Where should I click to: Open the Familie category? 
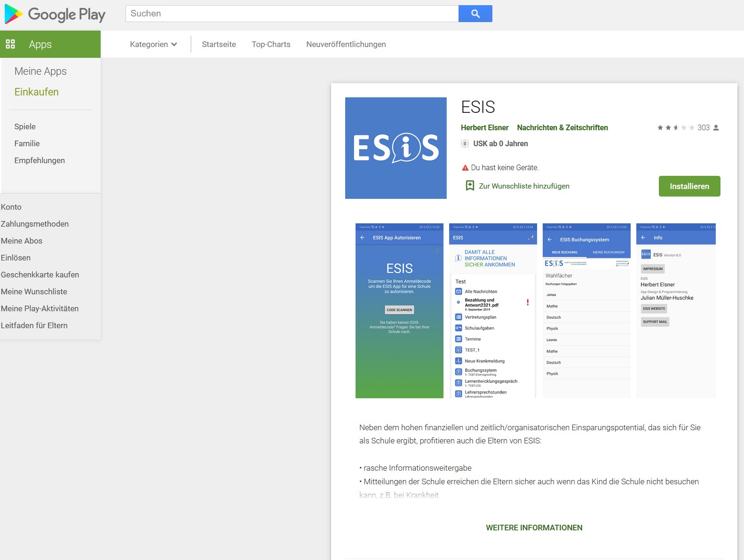click(x=27, y=143)
